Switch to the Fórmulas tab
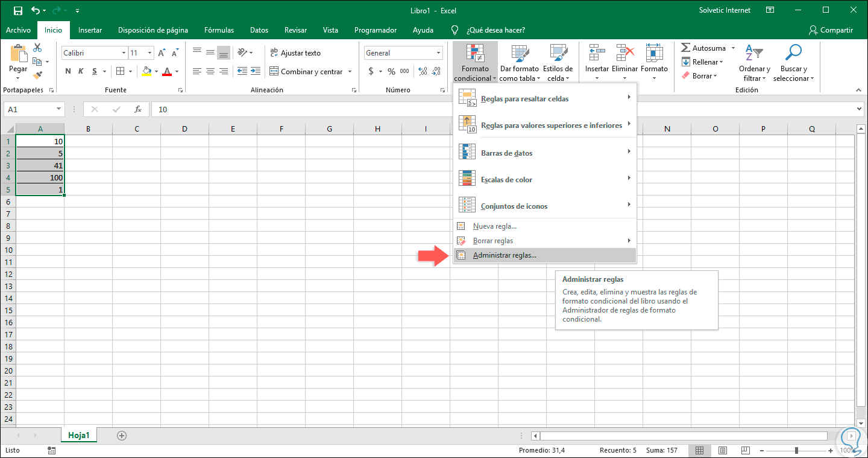Screen dimensions: 868x458 219,30
